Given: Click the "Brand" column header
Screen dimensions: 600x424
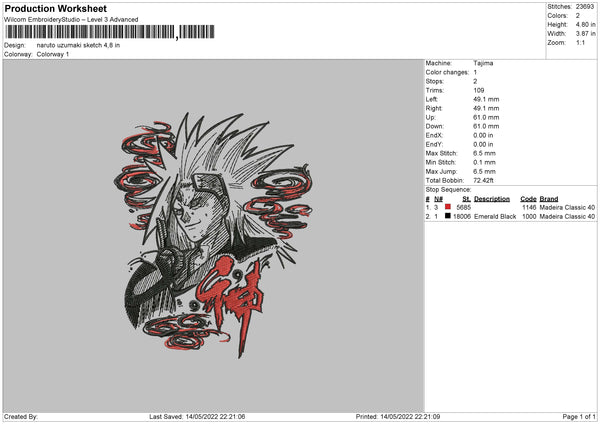Looking at the screenshot, I should pos(549,199).
